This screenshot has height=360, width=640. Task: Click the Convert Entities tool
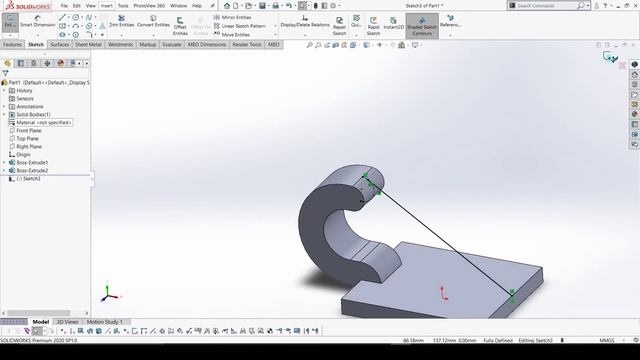pos(153,21)
